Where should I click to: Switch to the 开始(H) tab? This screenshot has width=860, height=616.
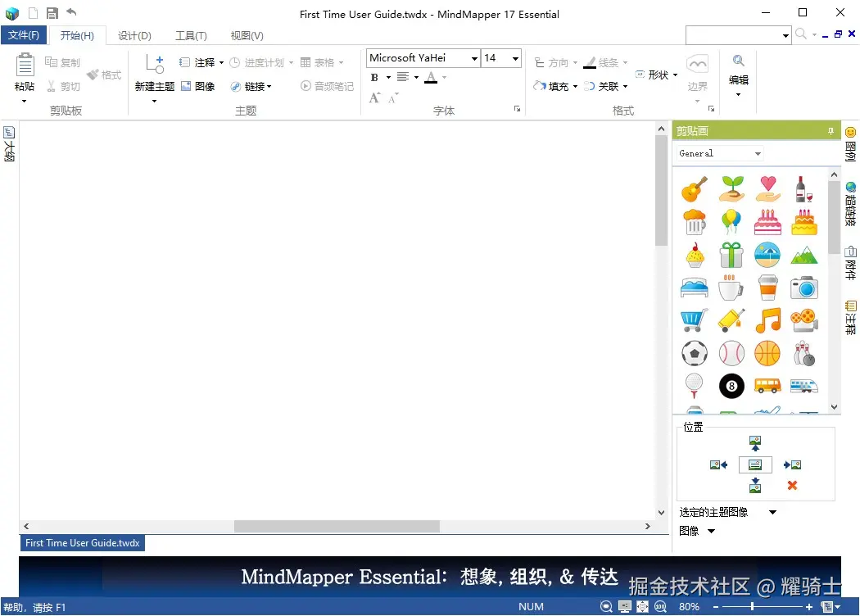[x=77, y=36]
